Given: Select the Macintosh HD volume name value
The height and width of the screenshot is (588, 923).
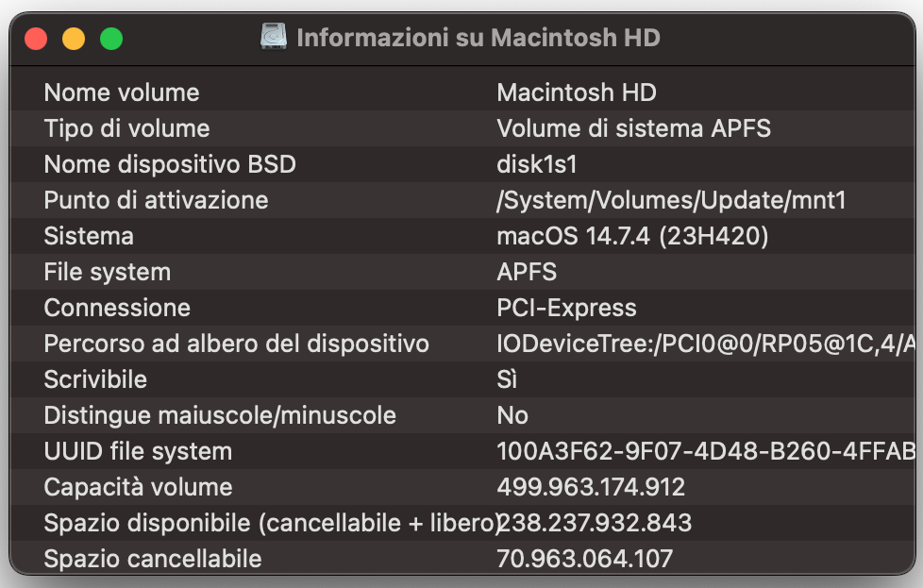Looking at the screenshot, I should click(x=562, y=92).
